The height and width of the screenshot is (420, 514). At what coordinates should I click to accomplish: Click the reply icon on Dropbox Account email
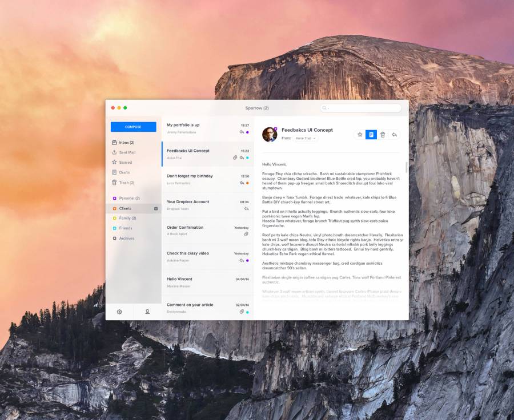246,209
